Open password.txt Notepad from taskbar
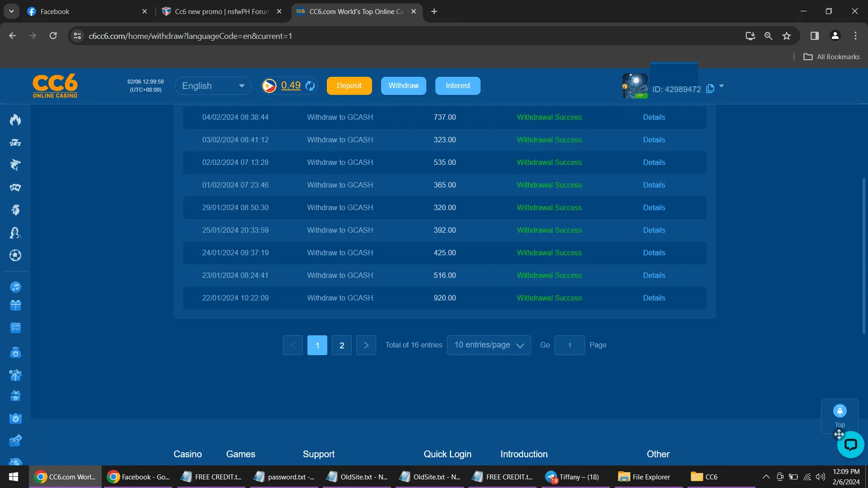Viewport: 868px width, 488px height. click(x=284, y=477)
